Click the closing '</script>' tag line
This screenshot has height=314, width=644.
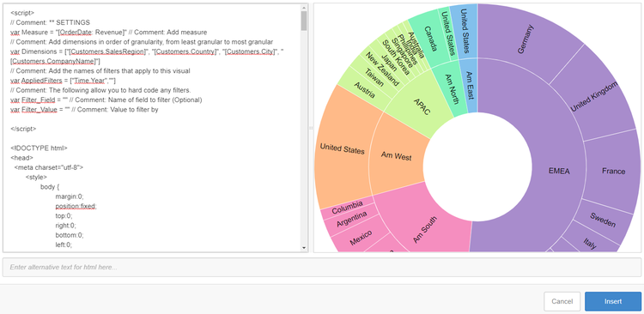(23, 129)
